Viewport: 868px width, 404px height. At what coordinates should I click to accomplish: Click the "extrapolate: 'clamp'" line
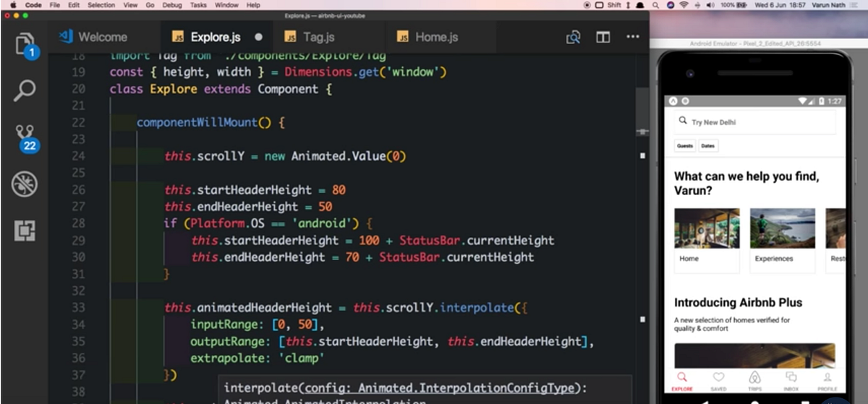click(258, 358)
